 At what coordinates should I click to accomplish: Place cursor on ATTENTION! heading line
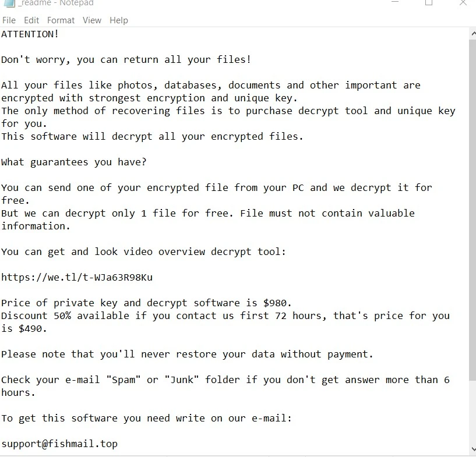point(30,34)
